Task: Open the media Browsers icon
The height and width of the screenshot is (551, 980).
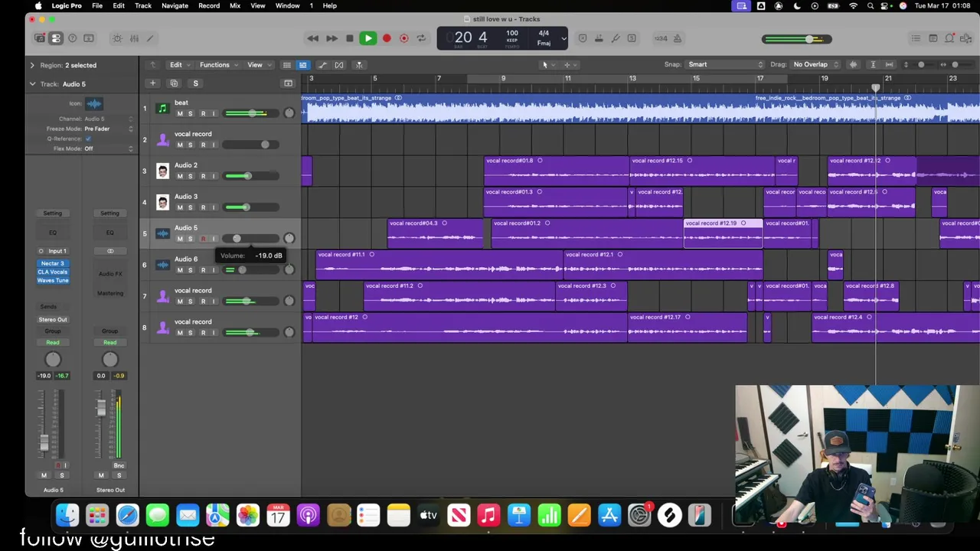Action: pos(966,38)
